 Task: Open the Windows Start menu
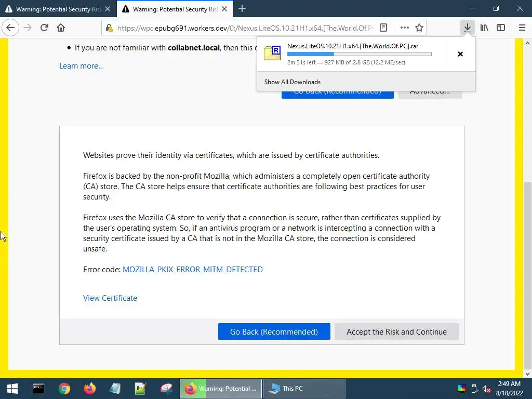12,389
